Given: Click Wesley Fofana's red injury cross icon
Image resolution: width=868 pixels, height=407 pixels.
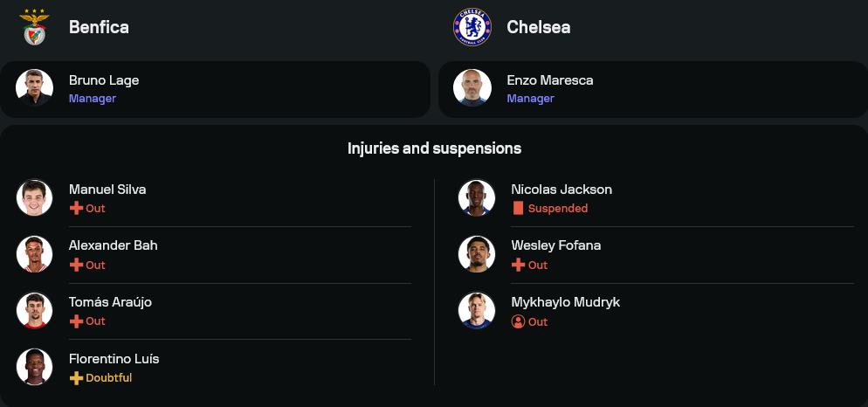Looking at the screenshot, I should coord(518,265).
